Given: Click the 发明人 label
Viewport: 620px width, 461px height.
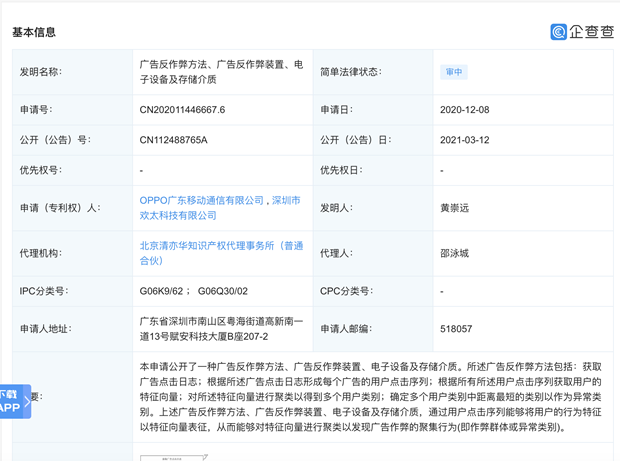Looking at the screenshot, I should click(336, 208).
